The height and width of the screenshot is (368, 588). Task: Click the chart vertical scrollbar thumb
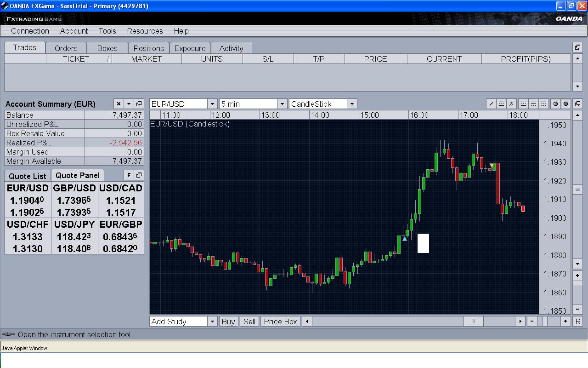[x=578, y=190]
